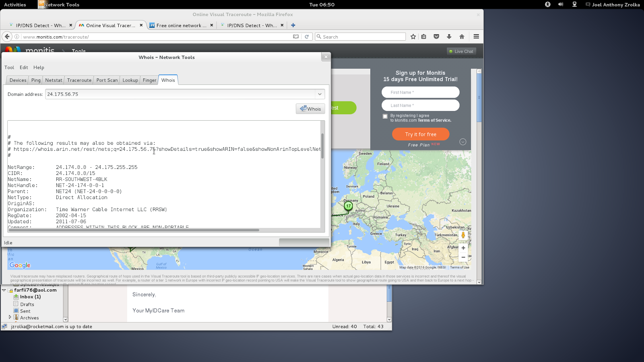Switch to the Port Scan tab

[x=107, y=80]
